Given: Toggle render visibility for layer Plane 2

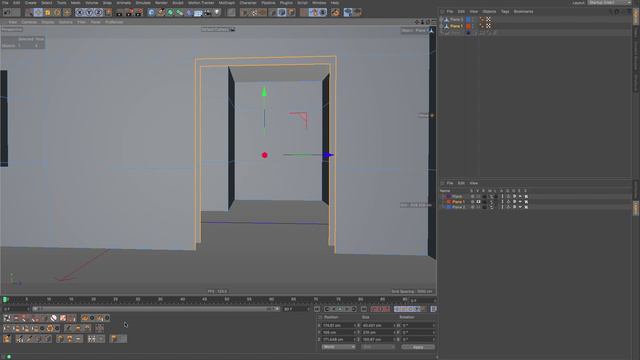Looking at the screenshot, I should (484, 207).
